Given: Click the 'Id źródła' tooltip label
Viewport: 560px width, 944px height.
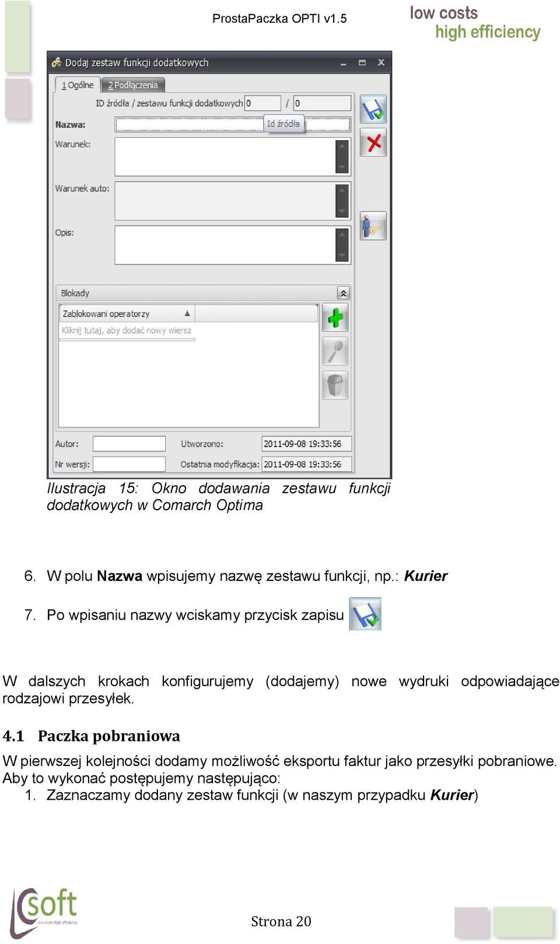Looking at the screenshot, I should click(283, 124).
